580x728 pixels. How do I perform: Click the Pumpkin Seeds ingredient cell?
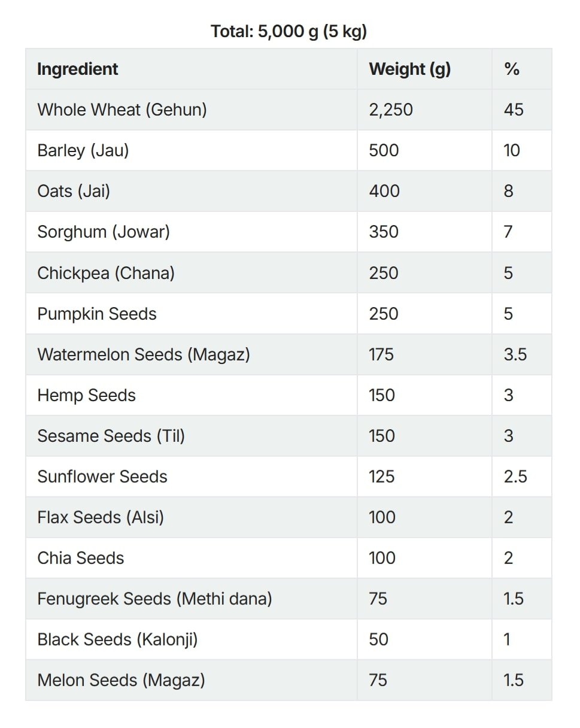[x=97, y=314]
